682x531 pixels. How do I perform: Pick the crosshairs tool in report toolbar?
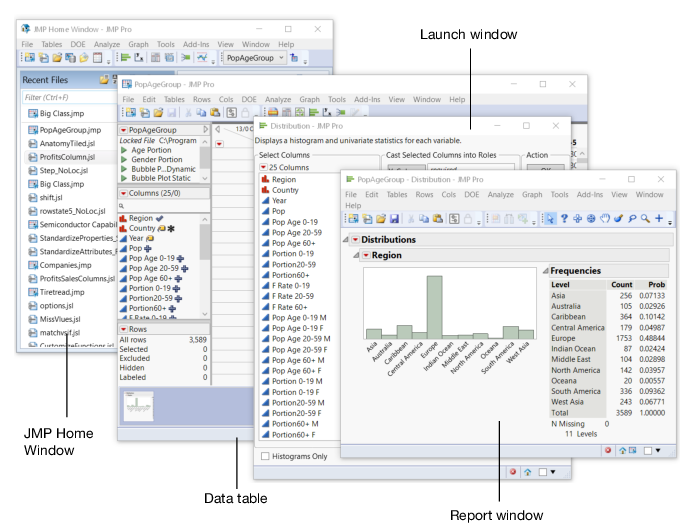[x=578, y=219]
